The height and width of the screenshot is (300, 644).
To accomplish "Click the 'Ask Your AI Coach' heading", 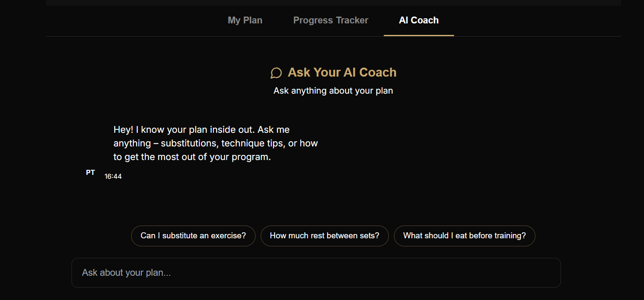I will (x=342, y=72).
